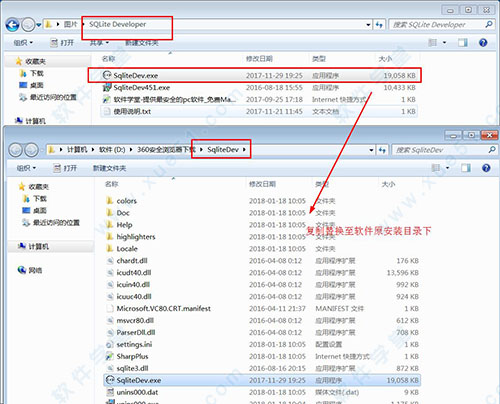Image resolution: width=500 pixels, height=404 pixels.
Task: Toggle preview pane in SQLite Developer window
Action: [x=462, y=42]
